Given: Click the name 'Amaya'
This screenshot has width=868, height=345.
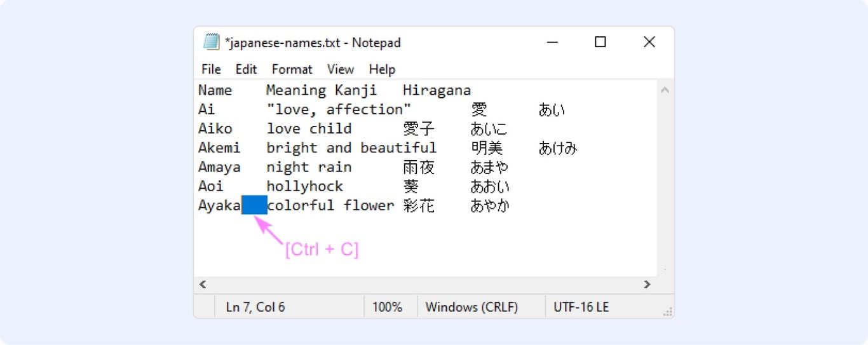Looking at the screenshot, I should click(219, 167).
